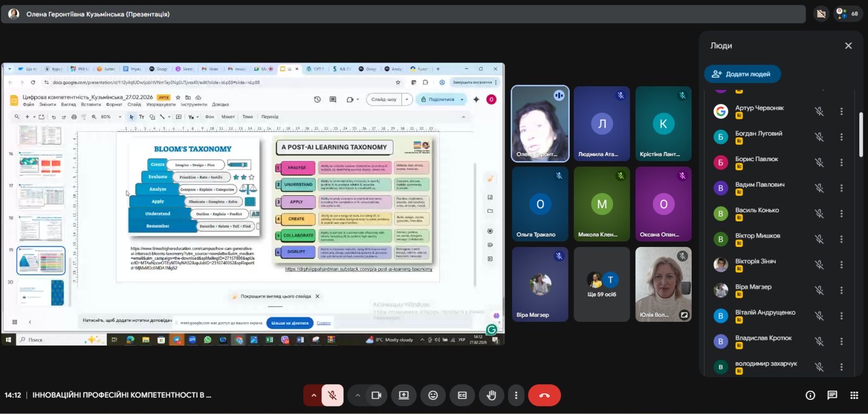Image resolution: width=868 pixels, height=414 pixels.
Task: Click the present screen icon
Action: [x=404, y=396]
